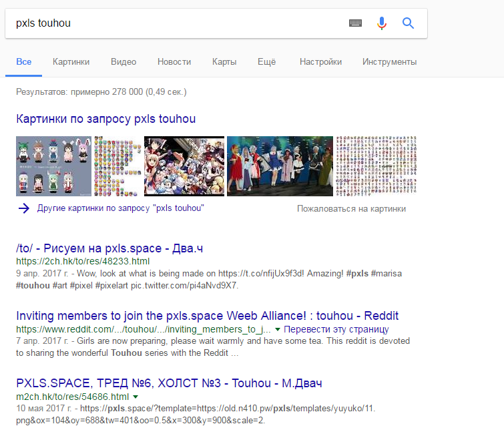The height and width of the screenshot is (436, 504).
Task: Start voice search with the microphone icon
Action: click(x=382, y=23)
